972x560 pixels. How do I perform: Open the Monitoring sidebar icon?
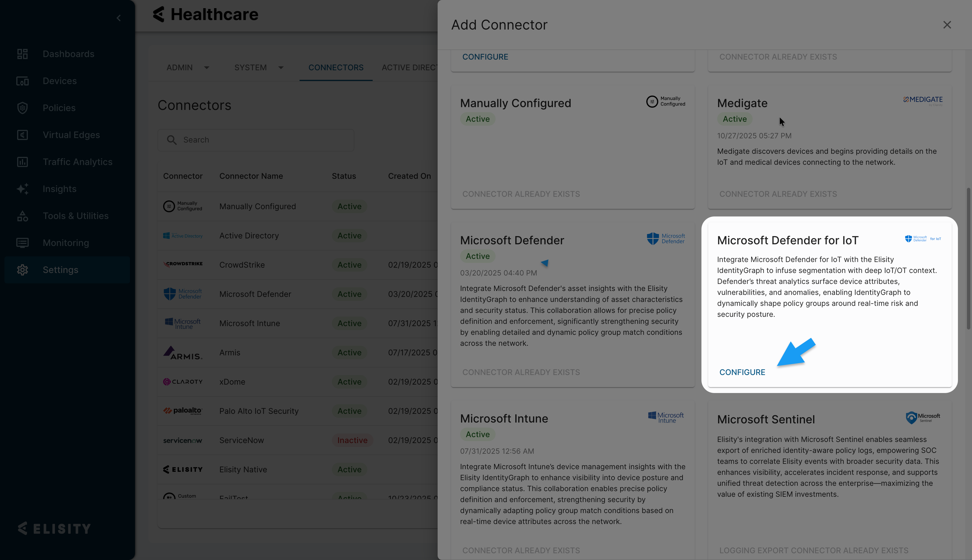point(22,243)
